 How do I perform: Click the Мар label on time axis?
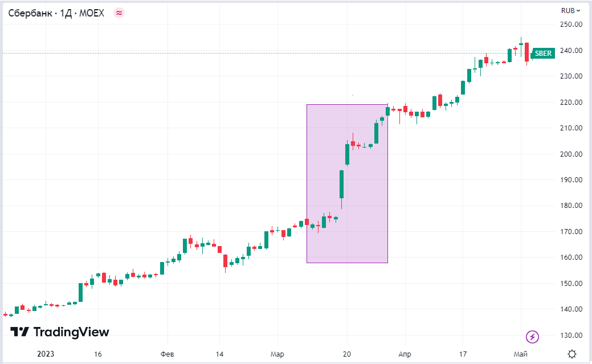pyautogui.click(x=277, y=354)
